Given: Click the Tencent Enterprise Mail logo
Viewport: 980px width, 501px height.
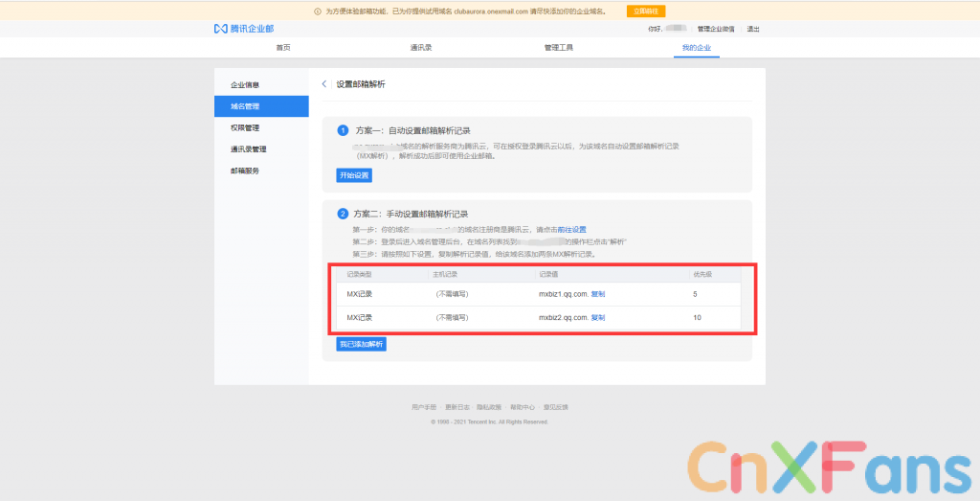Looking at the screenshot, I should [243, 29].
